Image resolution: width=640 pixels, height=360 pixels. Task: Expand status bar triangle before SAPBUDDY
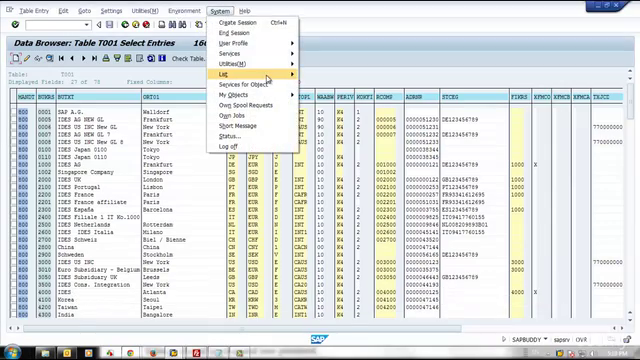point(504,339)
